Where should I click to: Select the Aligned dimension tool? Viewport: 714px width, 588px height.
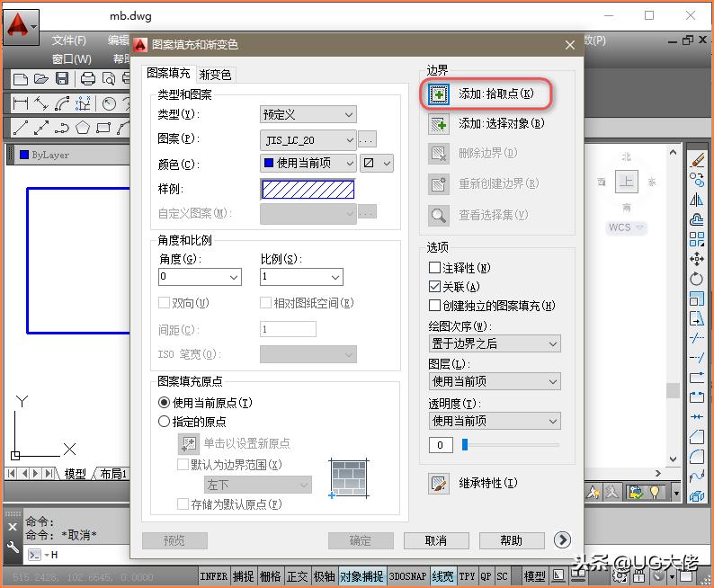[41, 103]
